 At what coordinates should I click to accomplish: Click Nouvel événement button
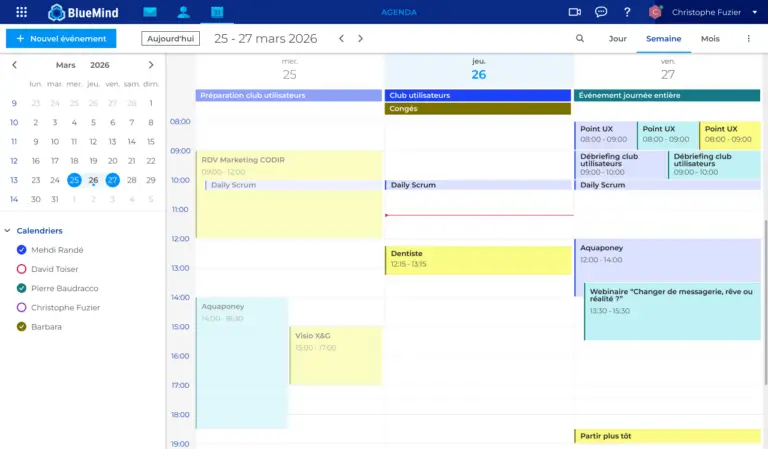click(61, 39)
